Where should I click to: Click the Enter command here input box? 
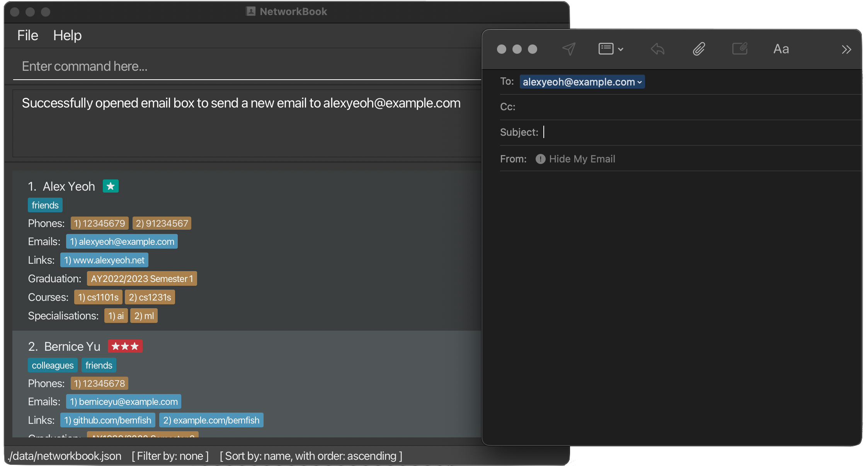247,67
